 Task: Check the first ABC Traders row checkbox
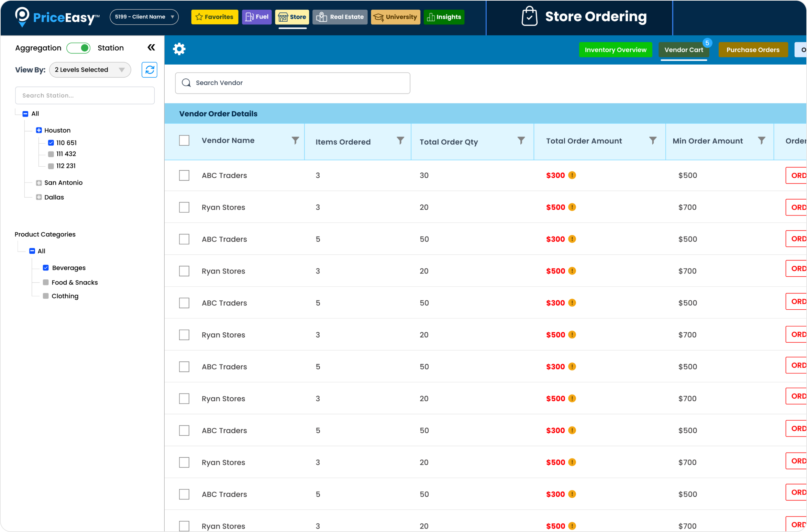click(x=184, y=175)
